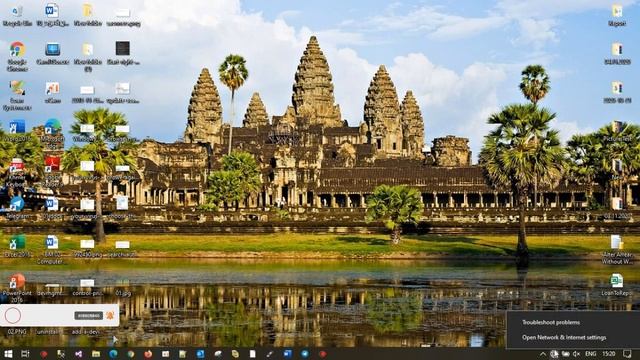Select the Khmer Keyboard desktop shortcut
This screenshot has height=360, width=640.
tap(16, 172)
